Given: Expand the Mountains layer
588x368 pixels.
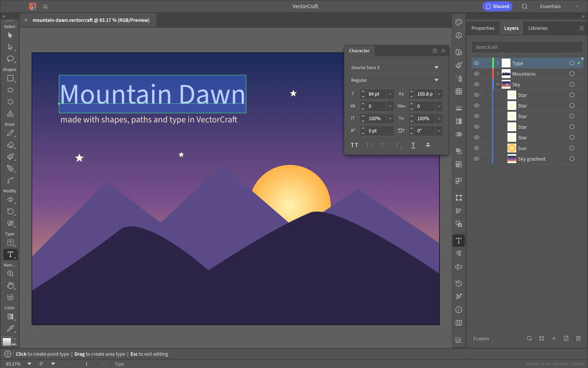Looking at the screenshot, I should 498,74.
